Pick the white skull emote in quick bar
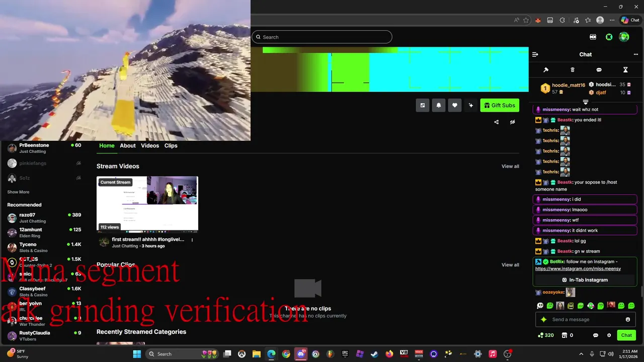Viewport: 644px width, 362px height. click(540, 306)
